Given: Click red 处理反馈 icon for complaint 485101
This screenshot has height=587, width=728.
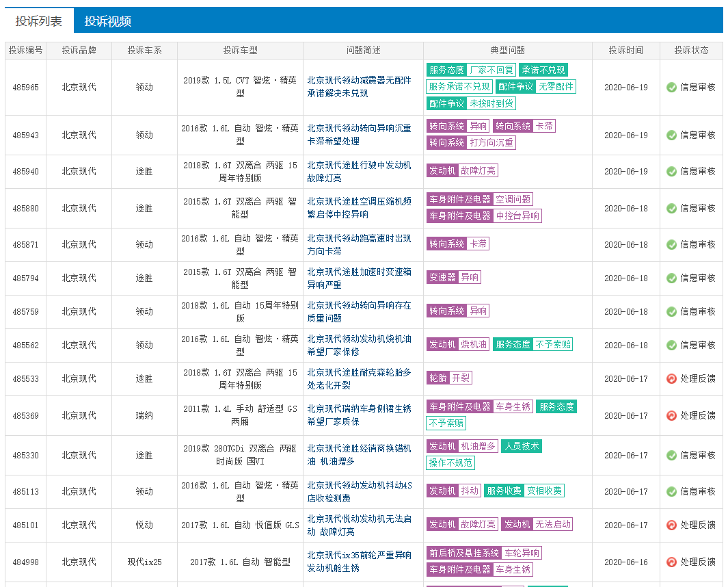Looking at the screenshot, I should click(x=671, y=525).
